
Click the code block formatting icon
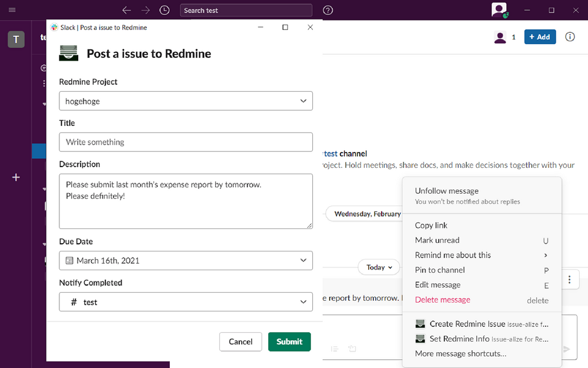[x=352, y=349]
